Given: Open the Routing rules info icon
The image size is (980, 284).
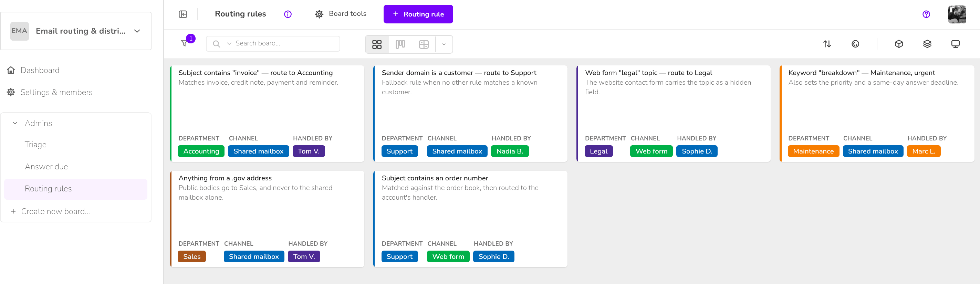Looking at the screenshot, I should [288, 14].
